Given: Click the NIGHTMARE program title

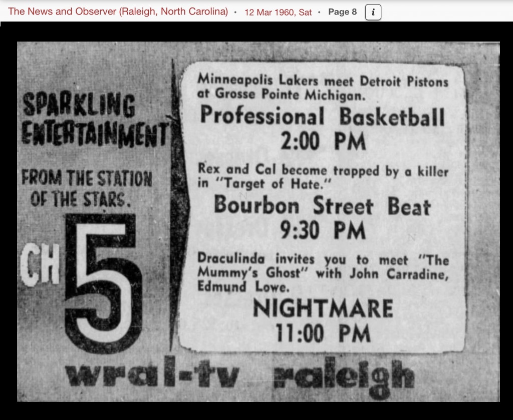Looking at the screenshot, I should [x=323, y=308].
